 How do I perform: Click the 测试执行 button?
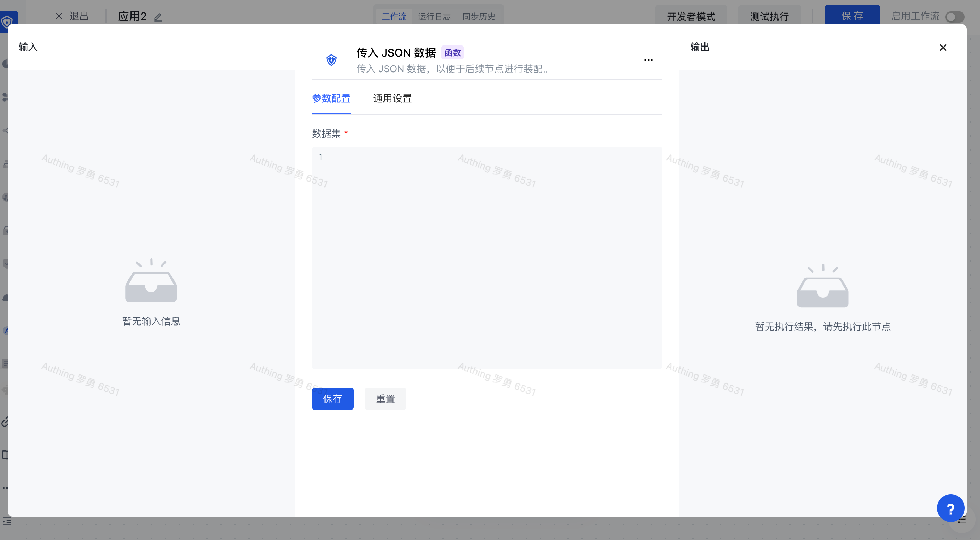[769, 17]
